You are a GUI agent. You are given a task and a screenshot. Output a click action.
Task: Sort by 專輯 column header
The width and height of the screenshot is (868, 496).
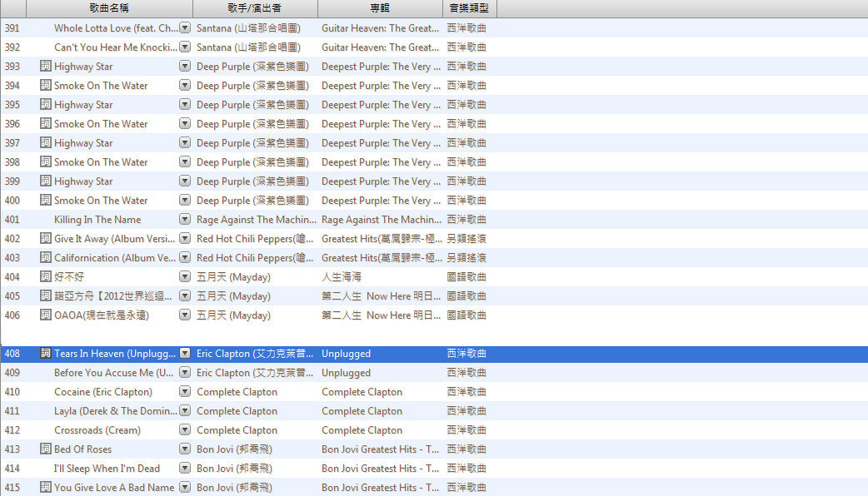381,8
